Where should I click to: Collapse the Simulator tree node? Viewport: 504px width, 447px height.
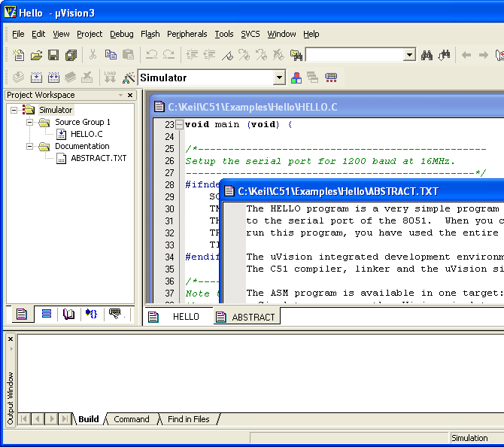pos(14,111)
